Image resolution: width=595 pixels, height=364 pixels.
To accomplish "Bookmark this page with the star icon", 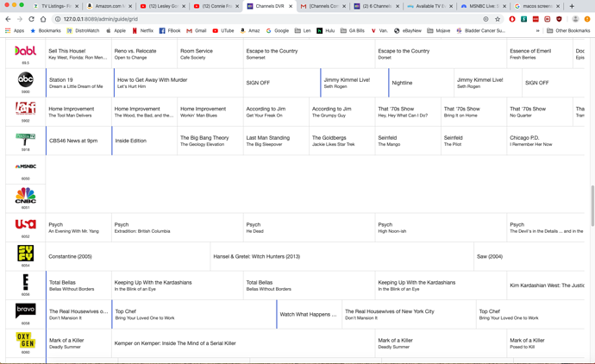I will pos(498,19).
